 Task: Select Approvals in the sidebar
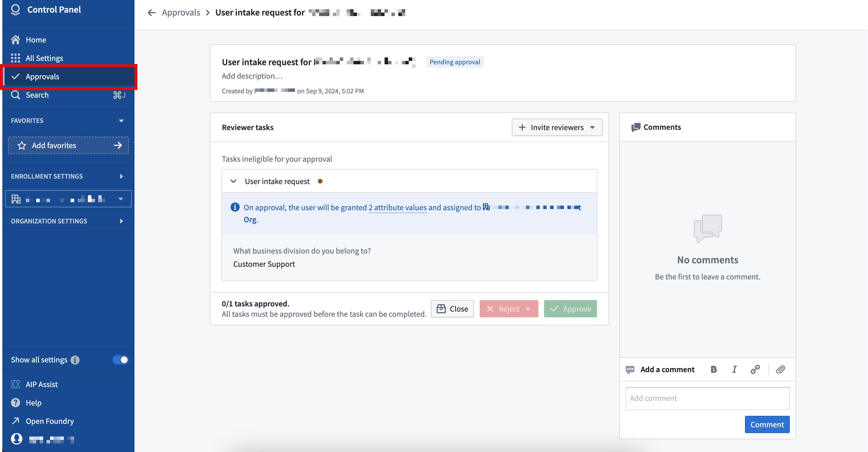(68, 76)
